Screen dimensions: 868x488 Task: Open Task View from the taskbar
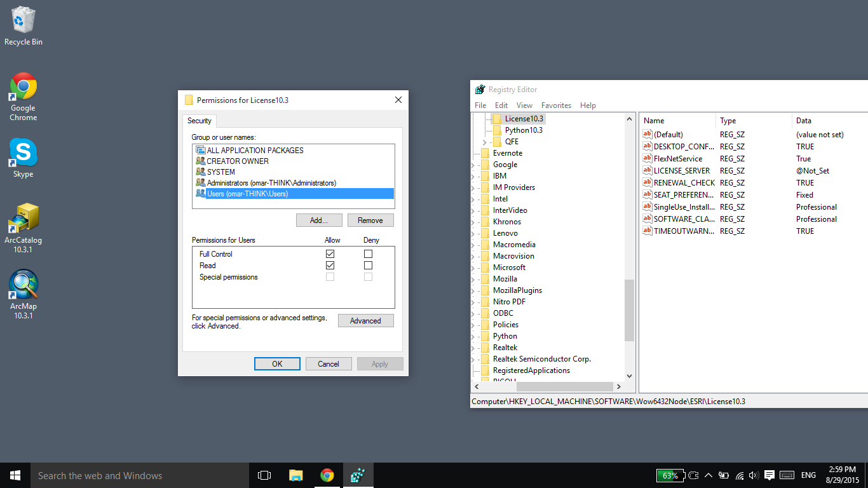click(264, 475)
